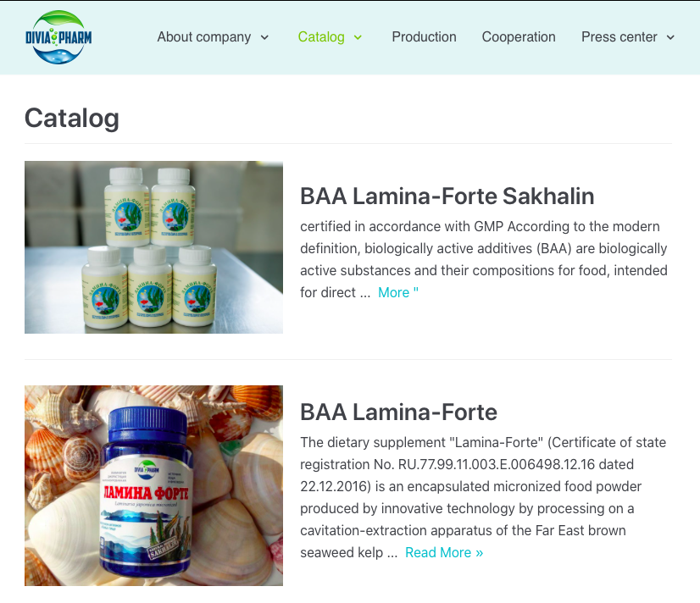Select the Catalog menu item
Screen dimensions: 700x603
(x=321, y=37)
